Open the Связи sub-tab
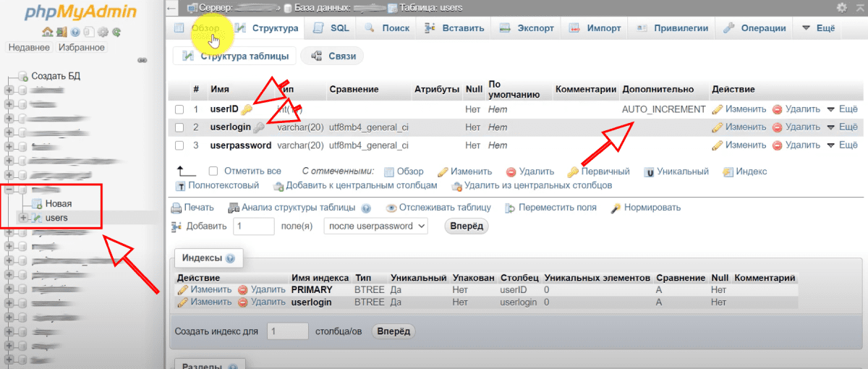The height and width of the screenshot is (369, 868). (x=333, y=56)
